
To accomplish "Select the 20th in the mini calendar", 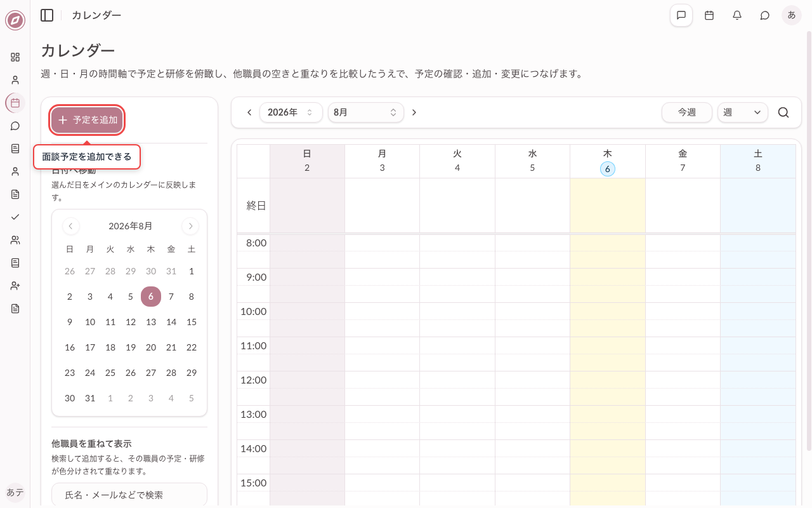I will coord(151,347).
